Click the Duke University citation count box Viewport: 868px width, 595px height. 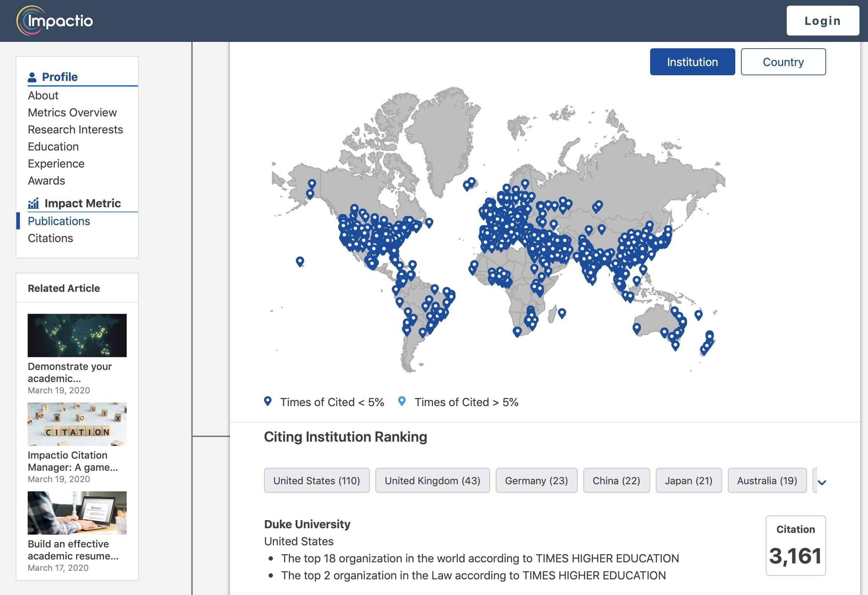(x=795, y=545)
